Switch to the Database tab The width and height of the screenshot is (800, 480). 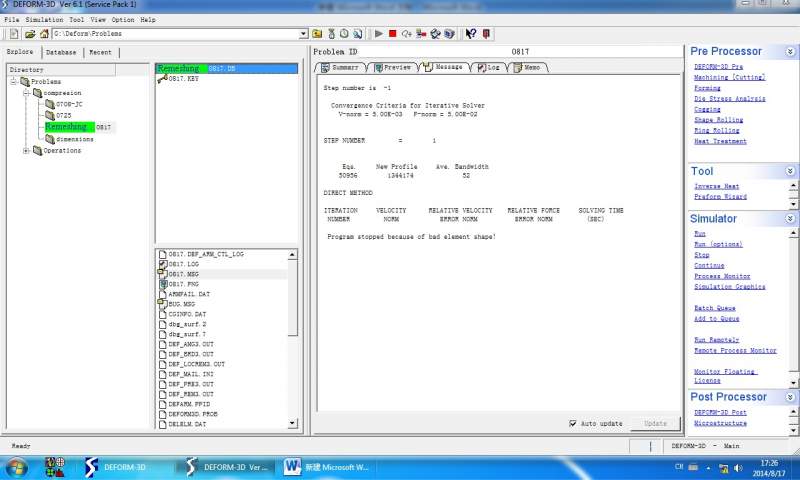(x=61, y=52)
